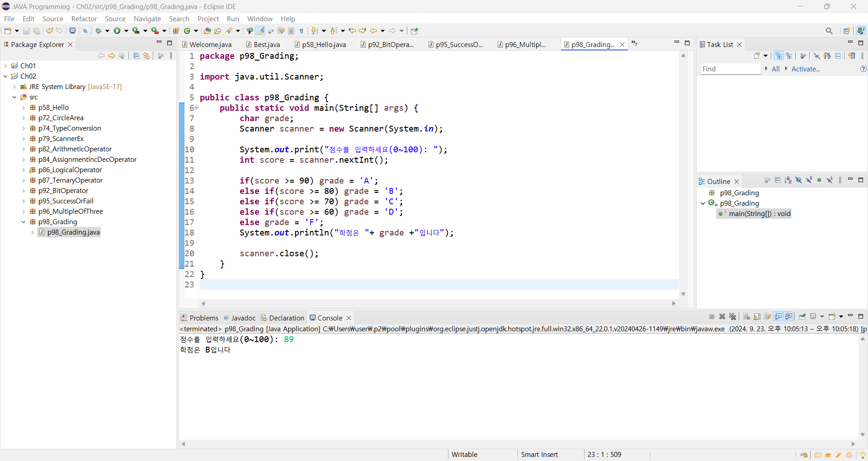
Task: Click the Find field in Task List
Action: click(731, 69)
